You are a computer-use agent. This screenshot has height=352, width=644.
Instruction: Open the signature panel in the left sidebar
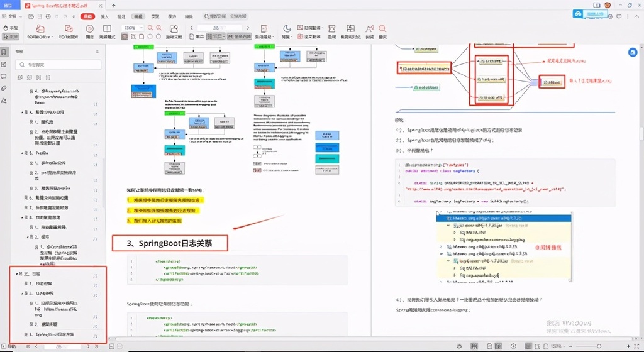(4, 101)
